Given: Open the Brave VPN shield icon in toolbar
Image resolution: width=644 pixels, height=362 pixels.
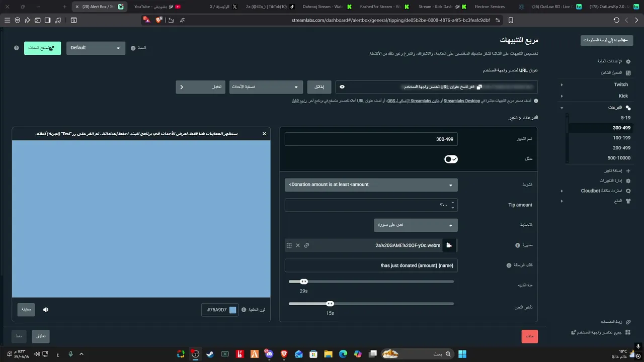Looking at the screenshot, I should coord(18,20).
